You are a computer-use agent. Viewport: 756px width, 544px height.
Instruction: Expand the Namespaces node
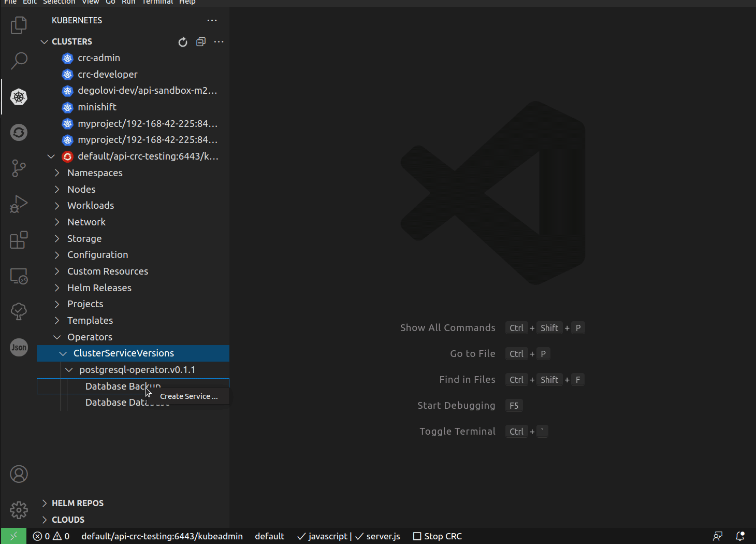click(57, 173)
